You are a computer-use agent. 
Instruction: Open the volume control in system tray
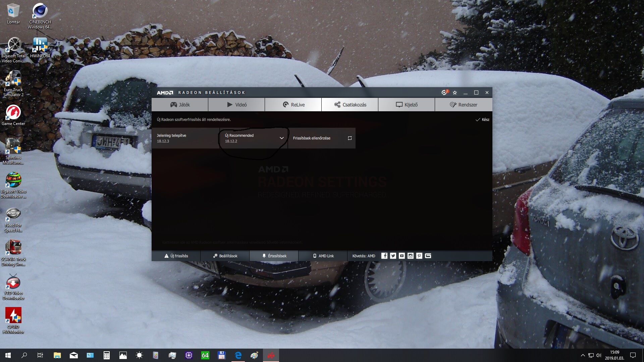(x=599, y=355)
